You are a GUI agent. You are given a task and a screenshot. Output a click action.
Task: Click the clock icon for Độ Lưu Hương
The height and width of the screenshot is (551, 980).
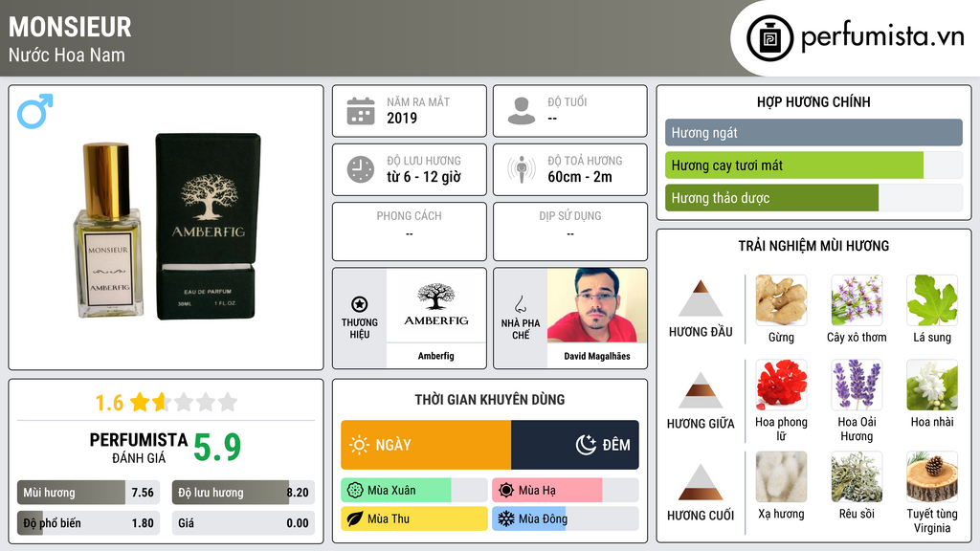coord(361,169)
